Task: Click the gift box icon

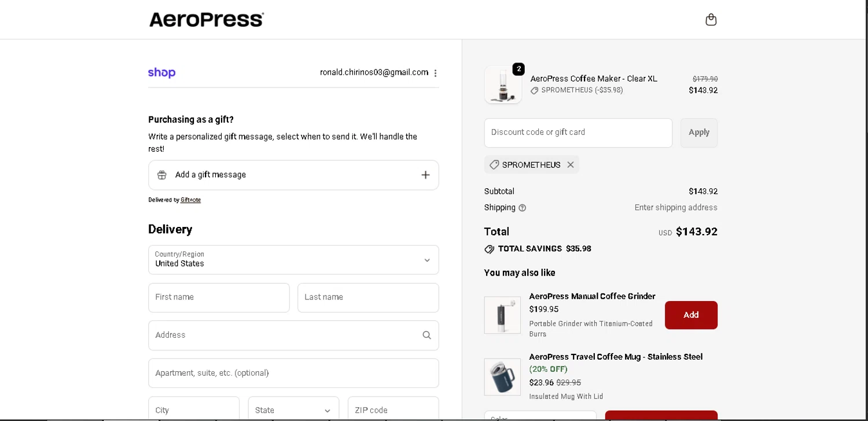Action: coord(162,175)
